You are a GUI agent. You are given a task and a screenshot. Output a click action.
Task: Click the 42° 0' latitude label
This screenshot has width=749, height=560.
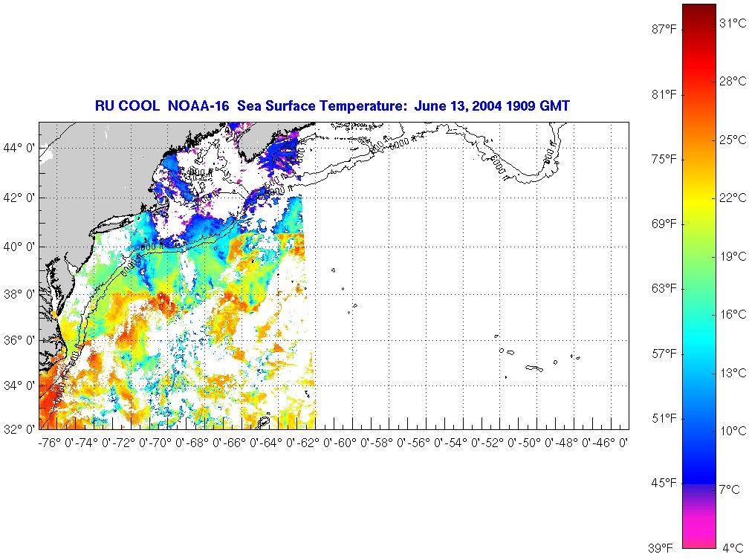click(19, 198)
